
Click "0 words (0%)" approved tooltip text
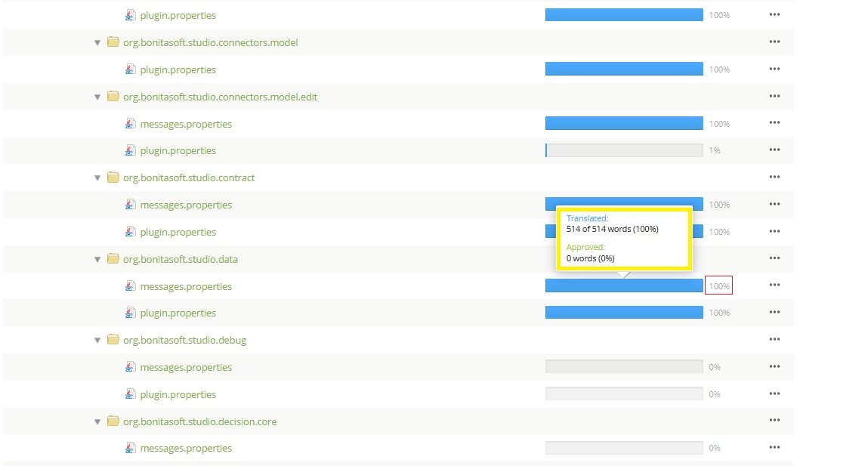point(590,258)
